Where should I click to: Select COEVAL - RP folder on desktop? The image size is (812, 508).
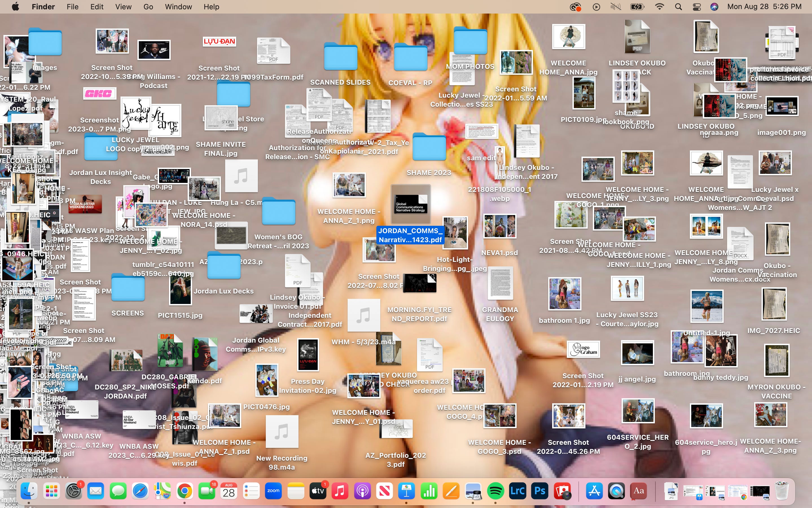click(x=410, y=57)
